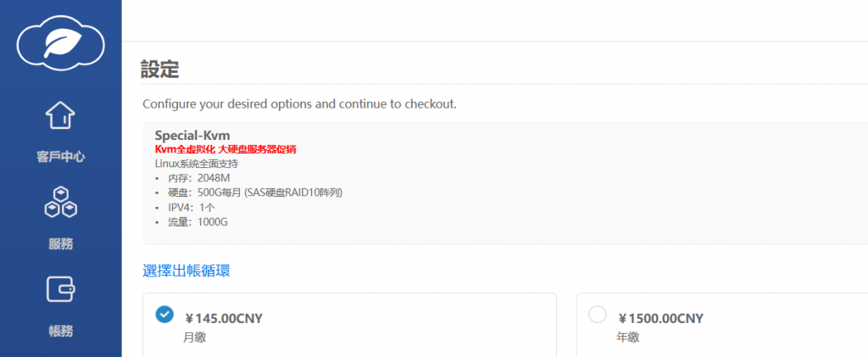Click the Special-Kvm product title
This screenshot has height=357, width=868.
coord(192,136)
